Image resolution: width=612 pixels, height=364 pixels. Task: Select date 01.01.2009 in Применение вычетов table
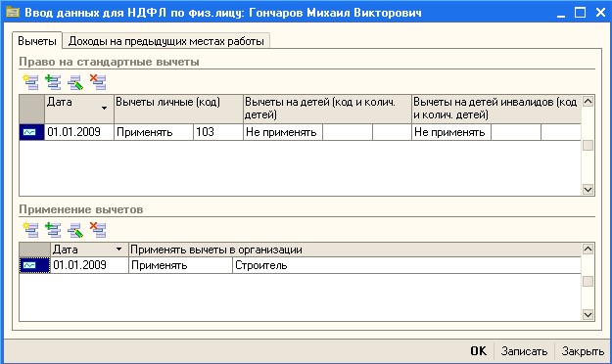click(89, 265)
